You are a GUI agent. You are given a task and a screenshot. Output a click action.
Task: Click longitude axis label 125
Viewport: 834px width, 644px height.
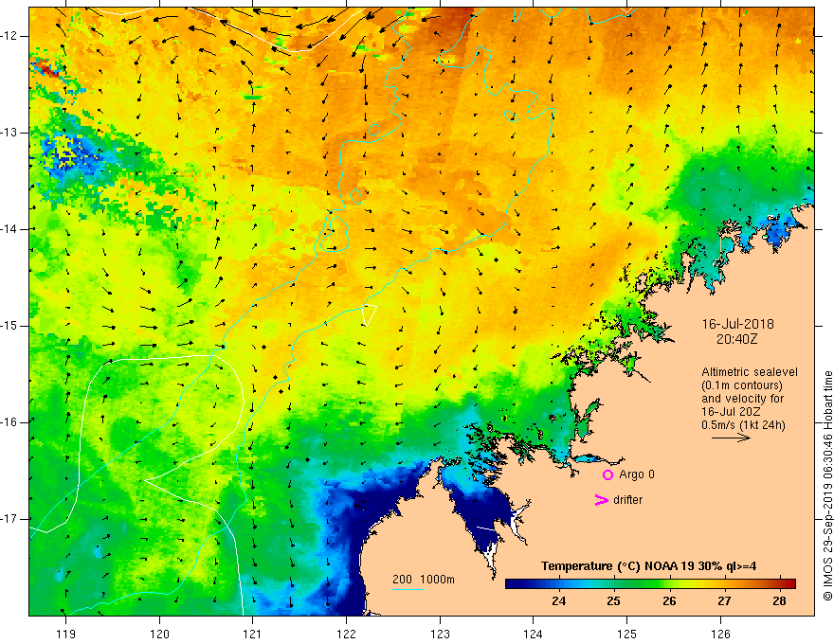627,634
